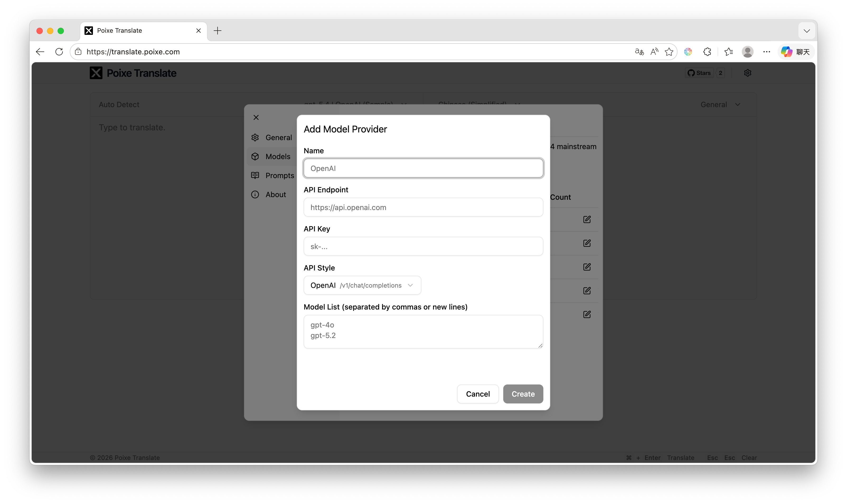
Task: Click the Poixe Translate logo icon
Action: click(x=96, y=73)
